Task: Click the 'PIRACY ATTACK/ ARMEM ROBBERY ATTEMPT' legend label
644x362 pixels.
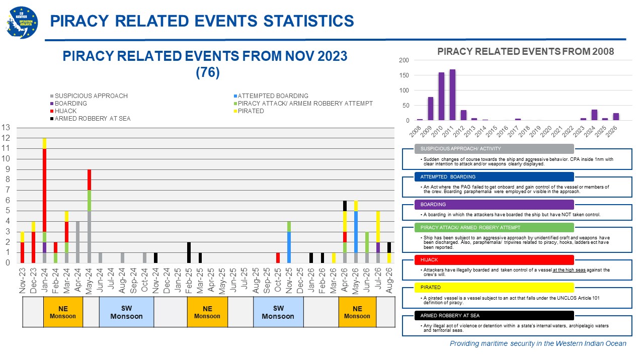Action: click(x=305, y=104)
